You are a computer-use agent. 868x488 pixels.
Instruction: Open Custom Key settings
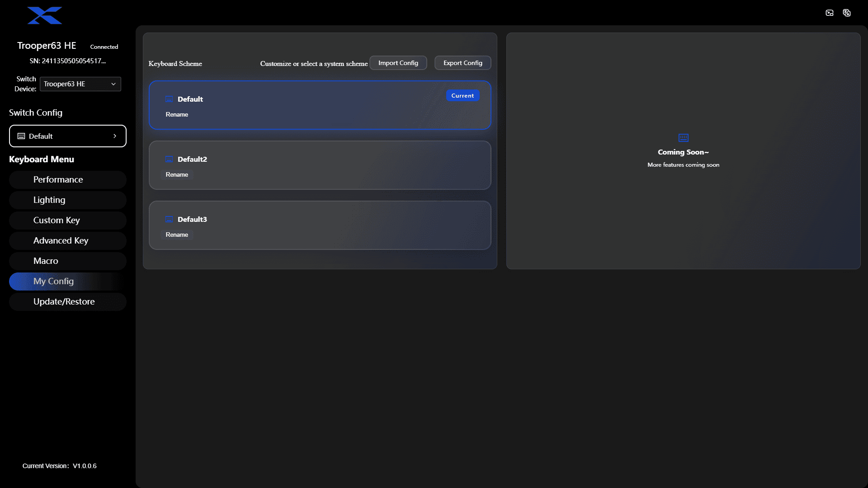(68, 221)
